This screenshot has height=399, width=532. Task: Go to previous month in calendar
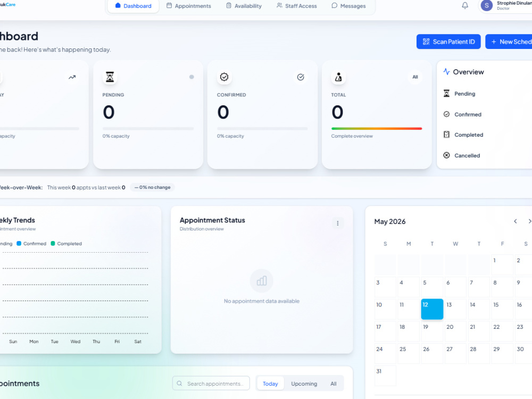tap(516, 221)
